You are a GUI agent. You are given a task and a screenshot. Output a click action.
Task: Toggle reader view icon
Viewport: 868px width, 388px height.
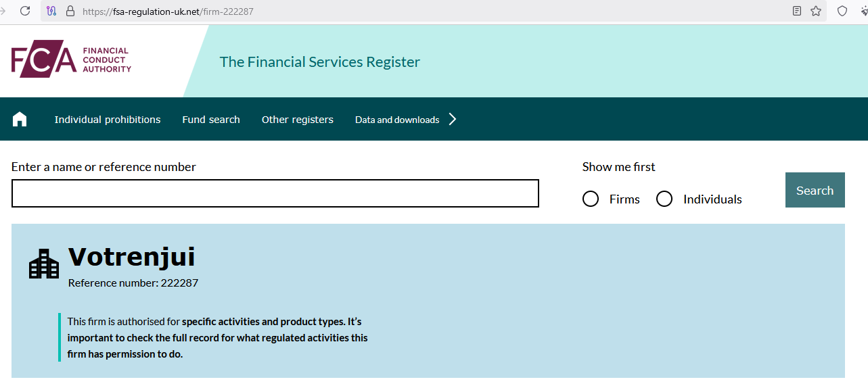[797, 11]
